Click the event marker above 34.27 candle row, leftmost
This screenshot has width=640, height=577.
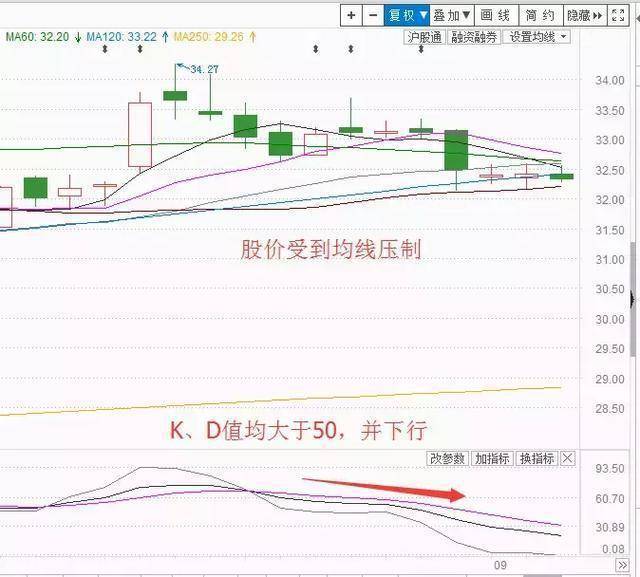tap(105, 49)
